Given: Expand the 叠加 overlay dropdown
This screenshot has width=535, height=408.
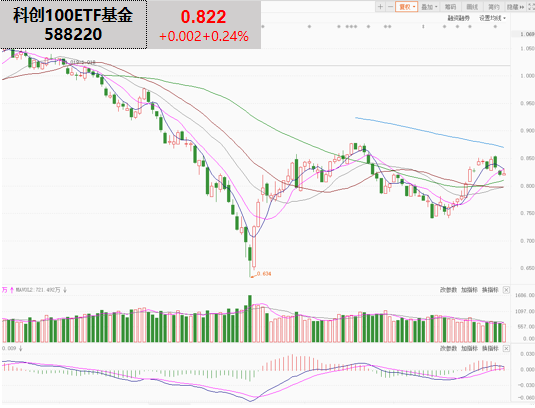Looking at the screenshot, I should [x=429, y=7].
